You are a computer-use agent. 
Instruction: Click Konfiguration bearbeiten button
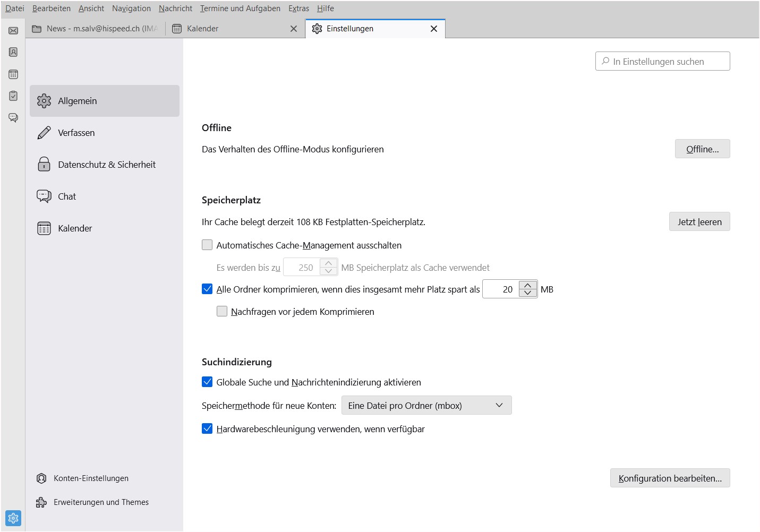(670, 478)
